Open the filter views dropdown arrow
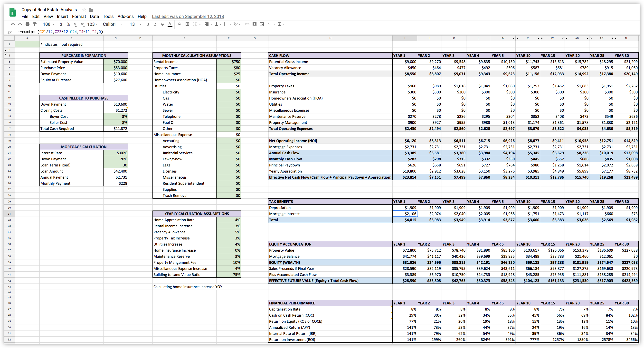Screen dimensions: 644x348 pos(274,25)
